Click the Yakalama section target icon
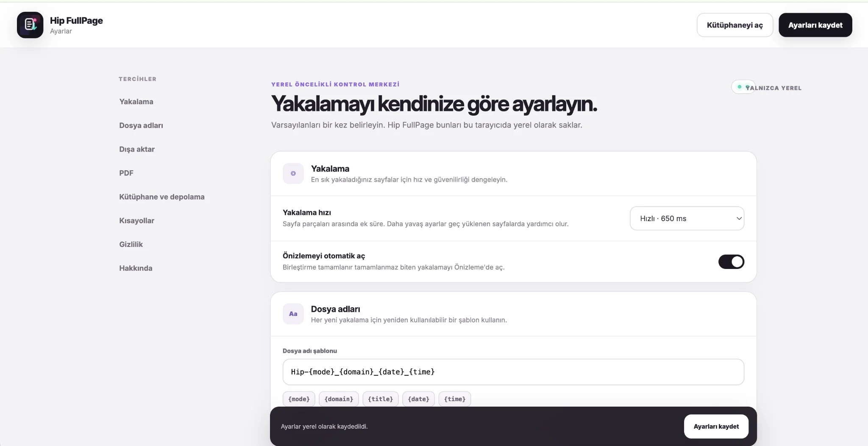868x446 pixels. click(293, 174)
